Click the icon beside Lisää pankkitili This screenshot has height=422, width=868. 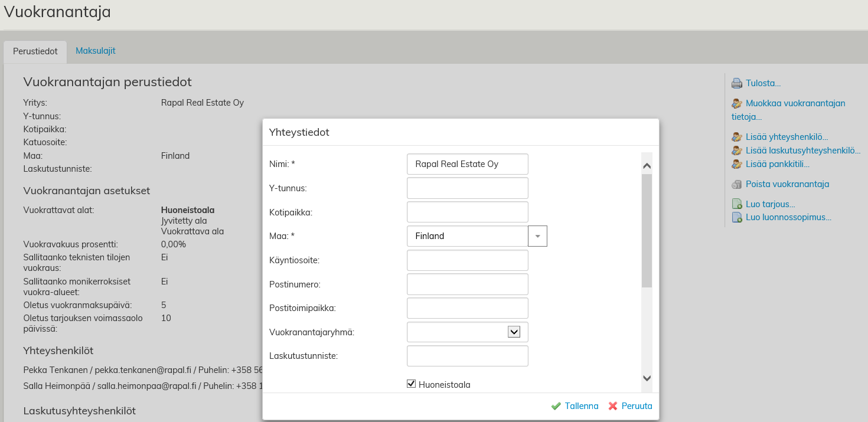pyautogui.click(x=737, y=164)
